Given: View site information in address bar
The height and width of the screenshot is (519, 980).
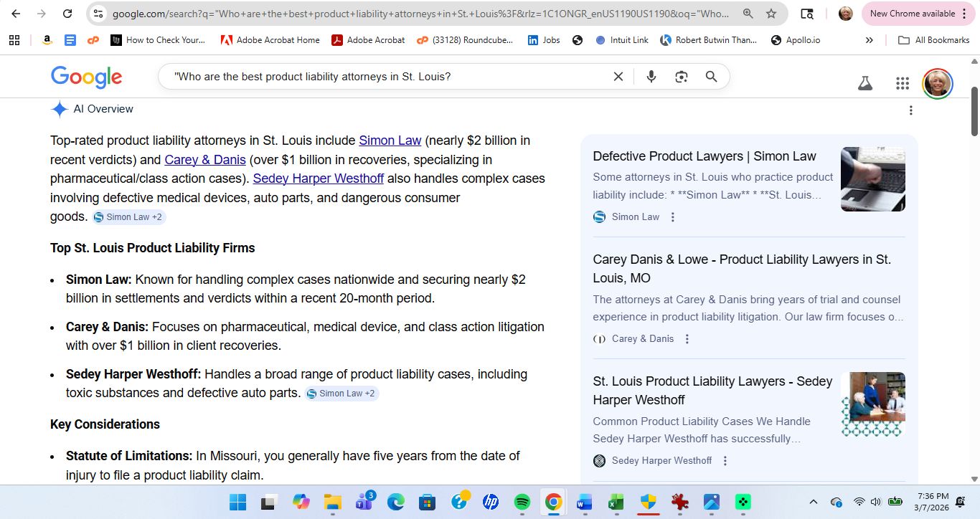Looking at the screenshot, I should pos(99,14).
